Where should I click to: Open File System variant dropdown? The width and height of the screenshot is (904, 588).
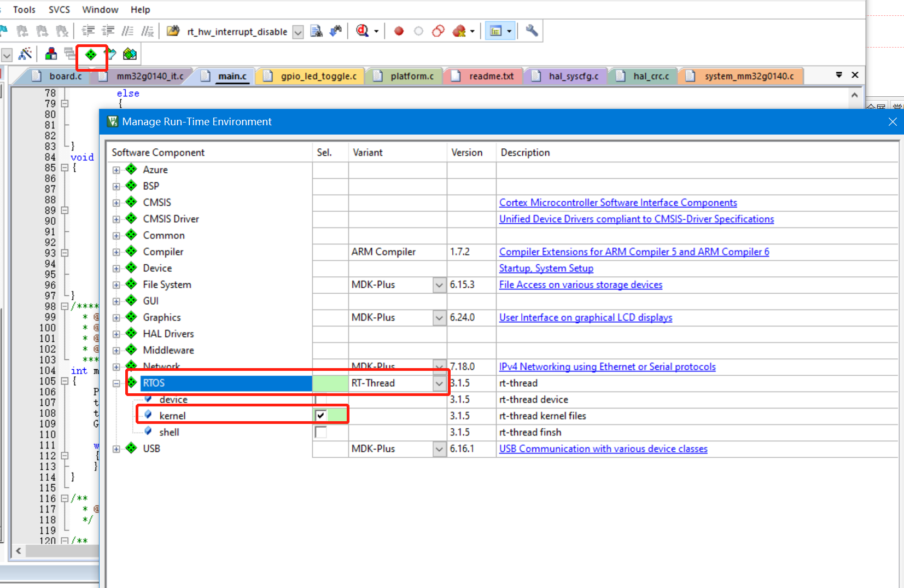click(x=439, y=285)
